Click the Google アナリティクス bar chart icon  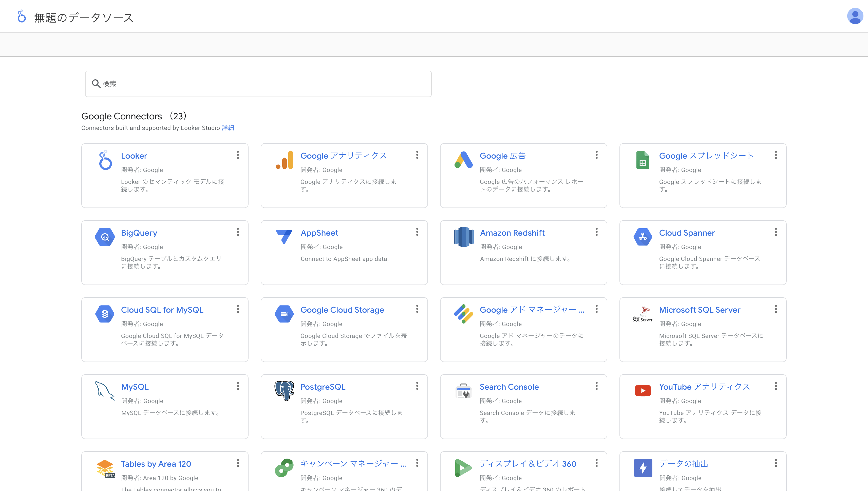click(284, 160)
